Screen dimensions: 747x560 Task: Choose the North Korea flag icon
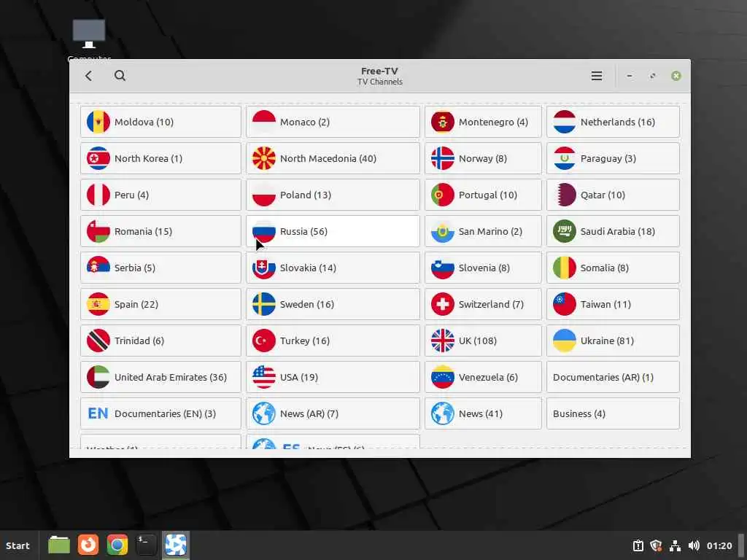pos(98,158)
